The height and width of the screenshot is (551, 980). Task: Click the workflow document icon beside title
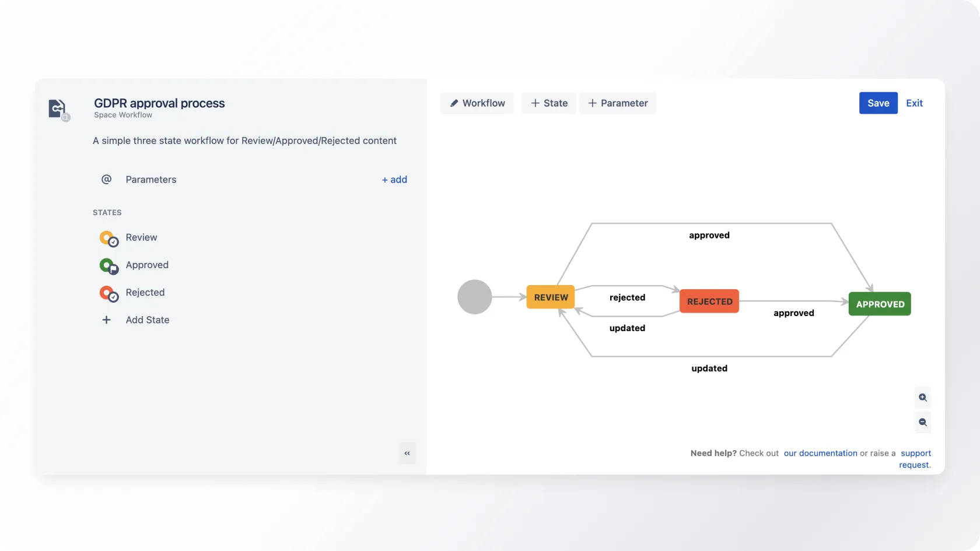58,109
